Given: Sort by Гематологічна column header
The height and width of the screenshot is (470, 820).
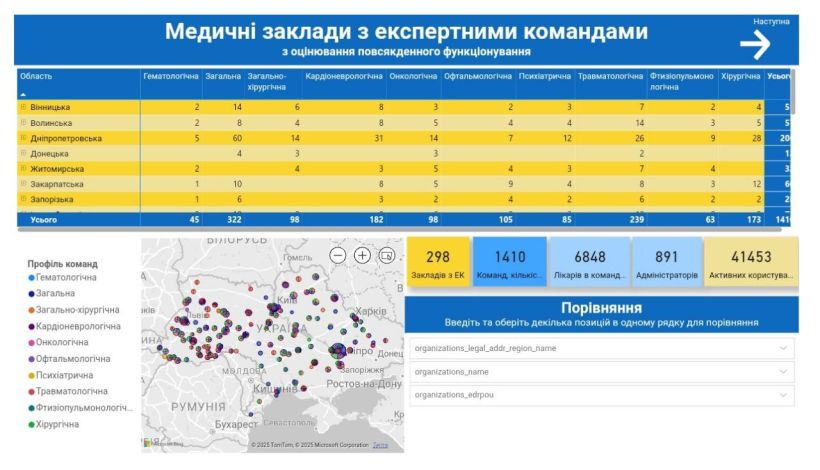Looking at the screenshot, I should pyautogui.click(x=171, y=76).
